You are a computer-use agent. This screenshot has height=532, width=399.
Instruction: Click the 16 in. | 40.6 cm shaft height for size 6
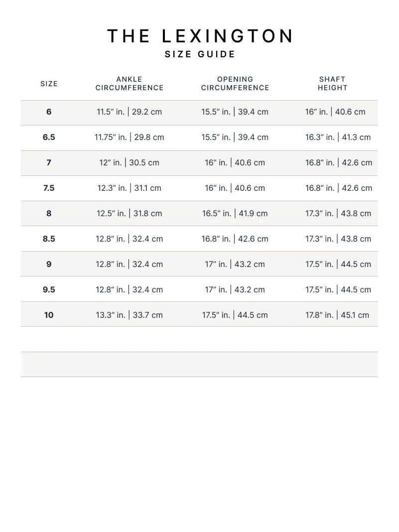tap(335, 112)
